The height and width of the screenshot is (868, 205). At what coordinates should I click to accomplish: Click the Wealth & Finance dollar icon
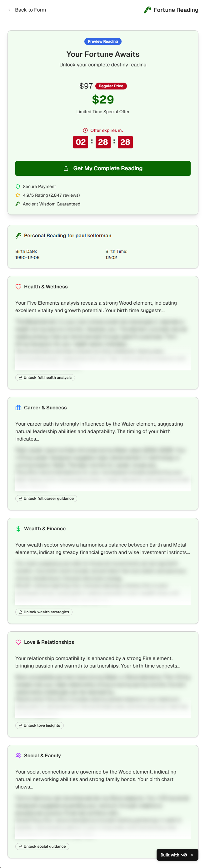click(18, 529)
